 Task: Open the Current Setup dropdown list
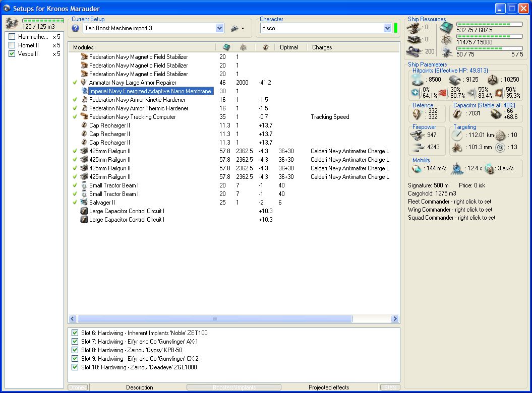point(219,29)
